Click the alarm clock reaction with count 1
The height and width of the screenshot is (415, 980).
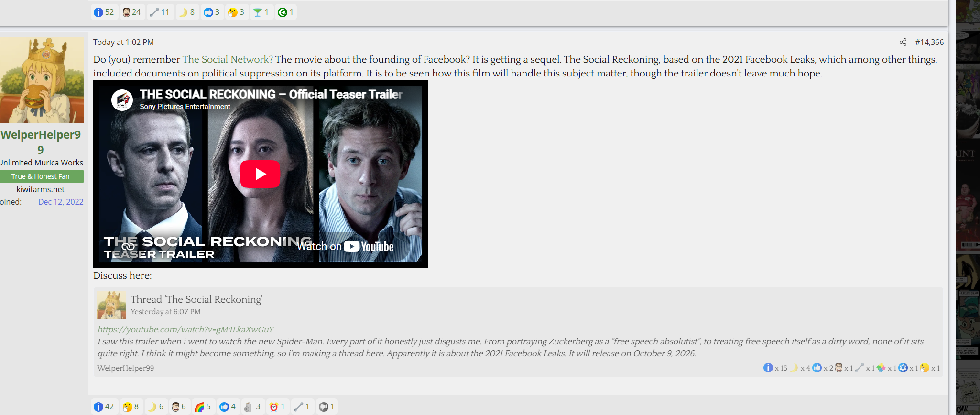pyautogui.click(x=277, y=406)
